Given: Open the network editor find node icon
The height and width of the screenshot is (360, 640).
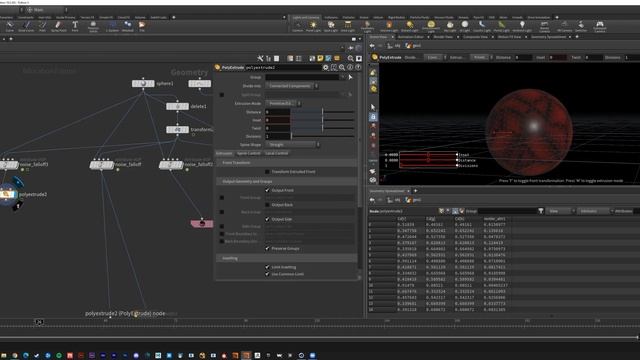Looking at the screenshot, I should [351, 58].
